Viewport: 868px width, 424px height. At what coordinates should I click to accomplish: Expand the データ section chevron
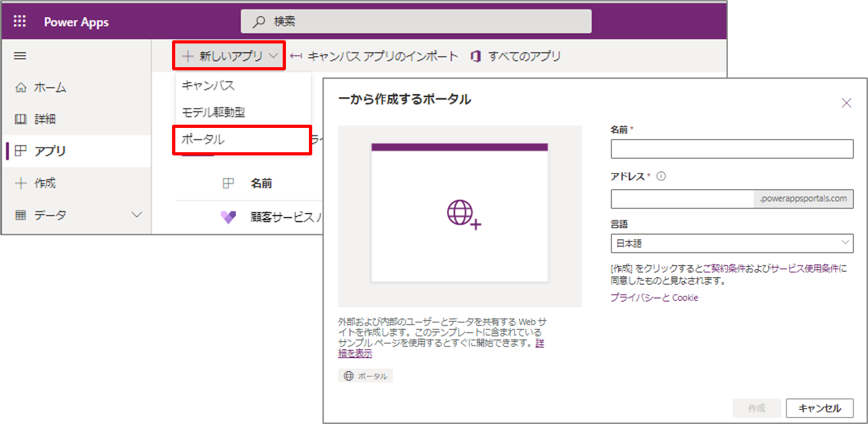pos(136,215)
